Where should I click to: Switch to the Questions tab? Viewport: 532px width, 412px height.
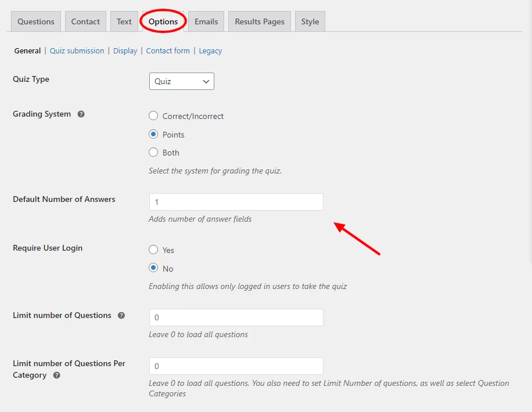coord(36,21)
